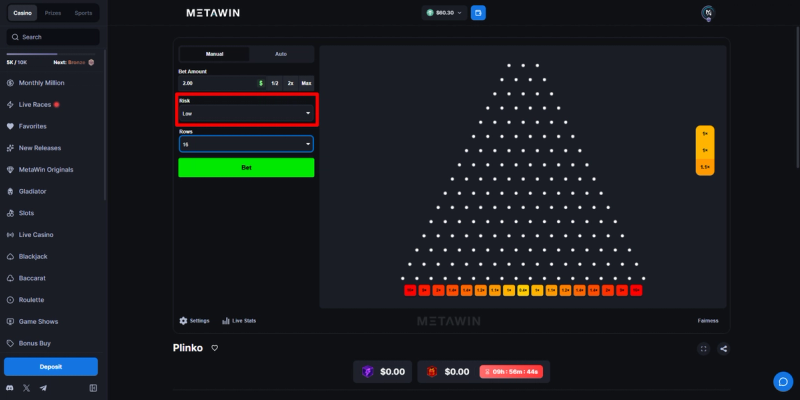Click the Gladiator helmet icon
Viewport: 800px width, 400px height.
[x=10, y=191]
